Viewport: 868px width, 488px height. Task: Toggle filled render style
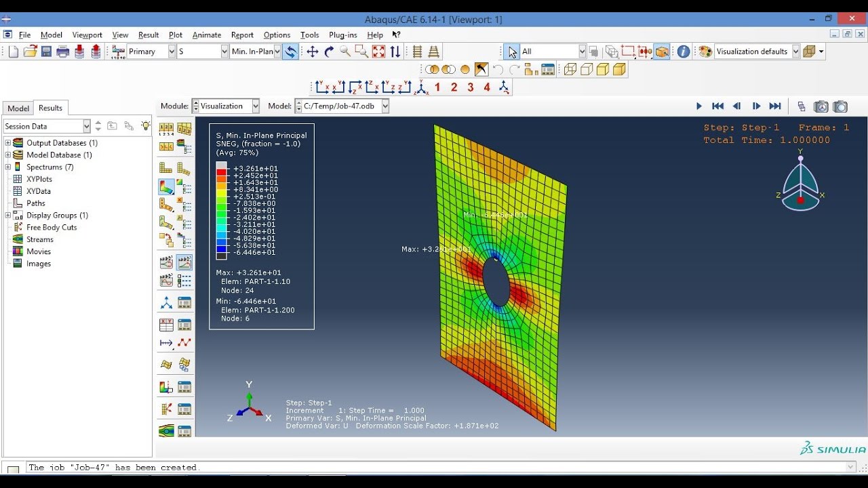603,69
